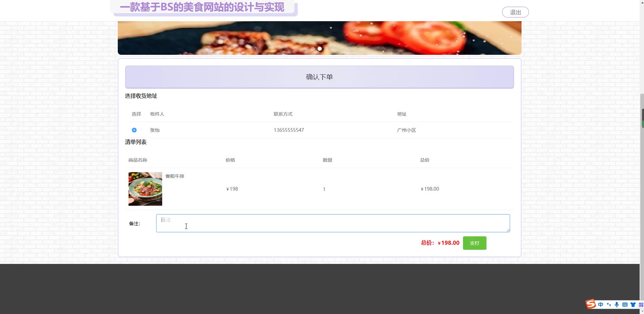644x314 pixels.
Task: Click the '选择' column header
Action: click(136, 114)
